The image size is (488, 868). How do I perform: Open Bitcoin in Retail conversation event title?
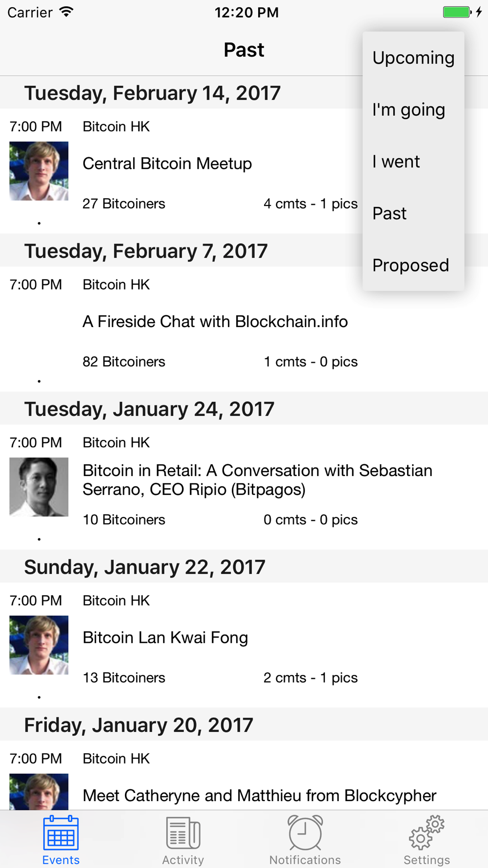pos(257,480)
